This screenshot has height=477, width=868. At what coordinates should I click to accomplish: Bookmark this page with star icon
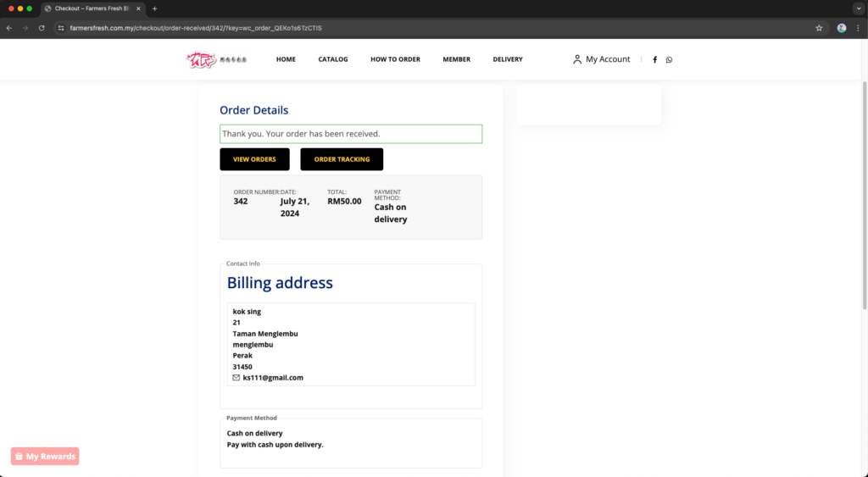(x=819, y=28)
